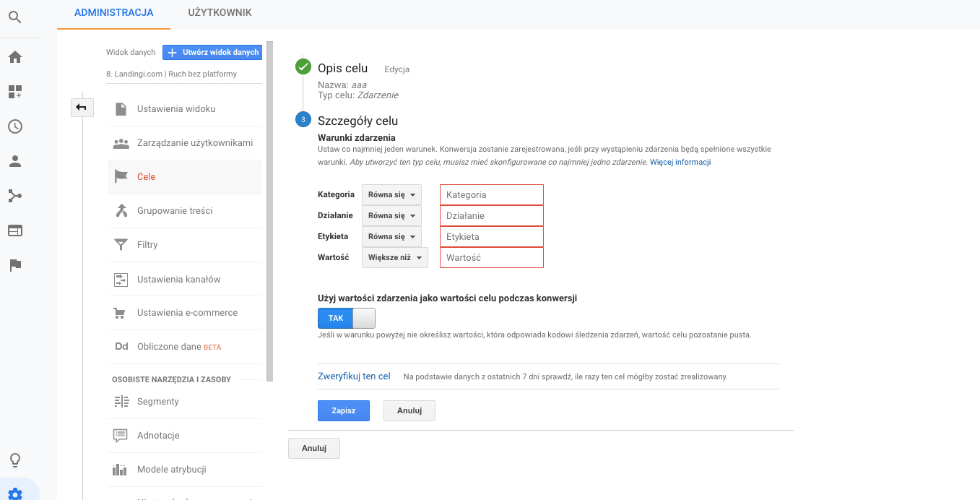
Task: Open the Równa się dropdown for Etykieta
Action: [391, 236]
